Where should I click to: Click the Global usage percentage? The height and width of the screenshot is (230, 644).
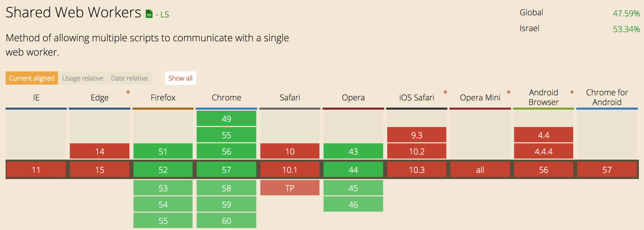[626, 13]
